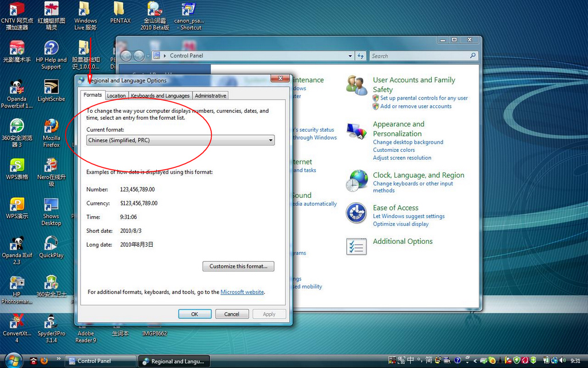Viewport: 588px width, 368px height.
Task: Click Change desktop background link
Action: (408, 143)
